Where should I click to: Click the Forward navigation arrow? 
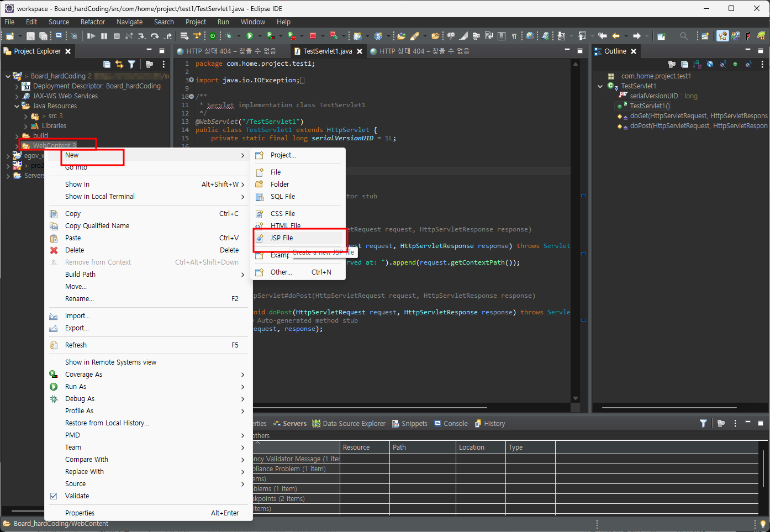coord(637,36)
